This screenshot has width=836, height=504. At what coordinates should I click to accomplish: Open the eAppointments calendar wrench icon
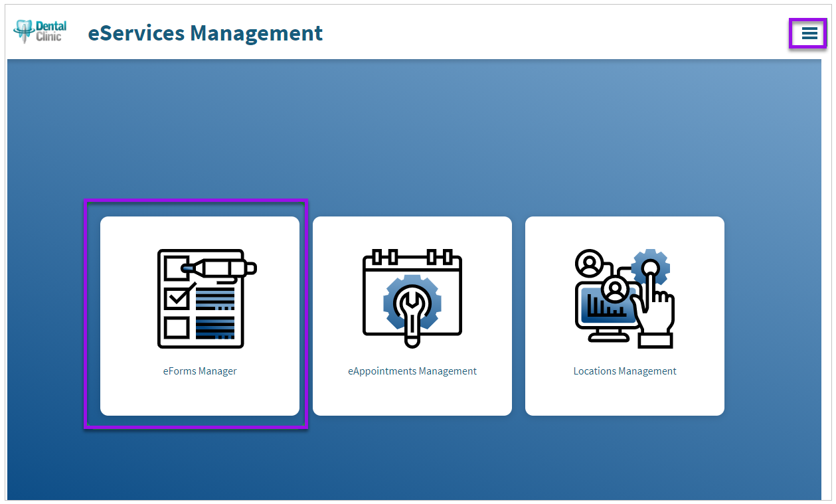[412, 298]
